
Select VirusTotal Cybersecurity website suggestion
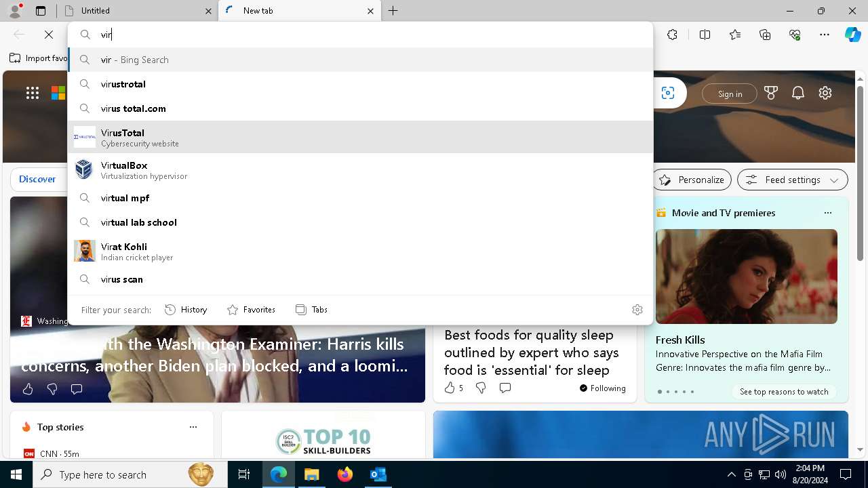361,137
